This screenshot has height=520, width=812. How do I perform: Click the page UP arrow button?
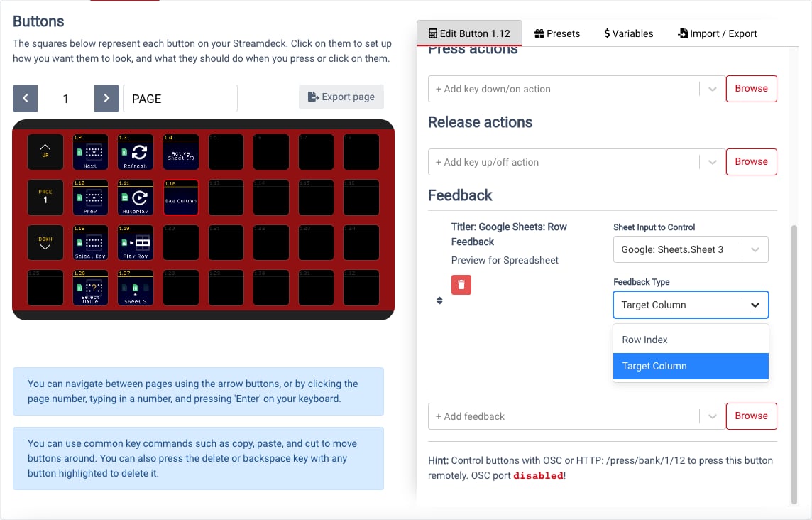point(45,152)
